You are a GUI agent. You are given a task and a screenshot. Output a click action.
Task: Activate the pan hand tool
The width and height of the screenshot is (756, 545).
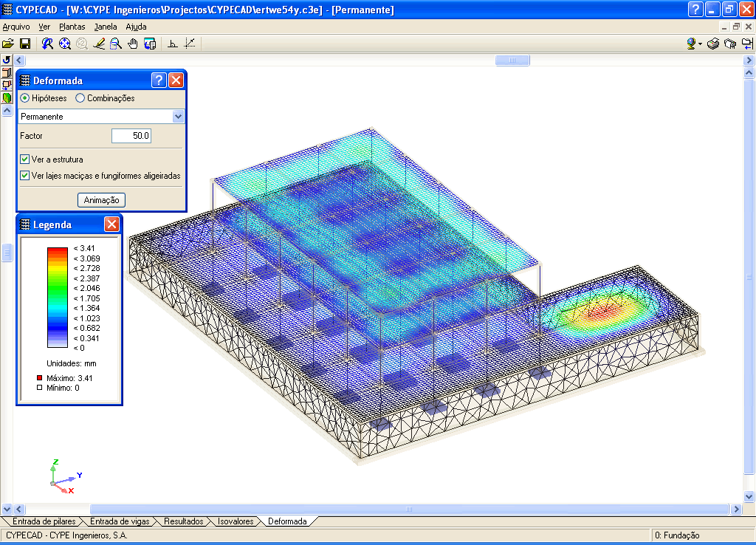133,44
